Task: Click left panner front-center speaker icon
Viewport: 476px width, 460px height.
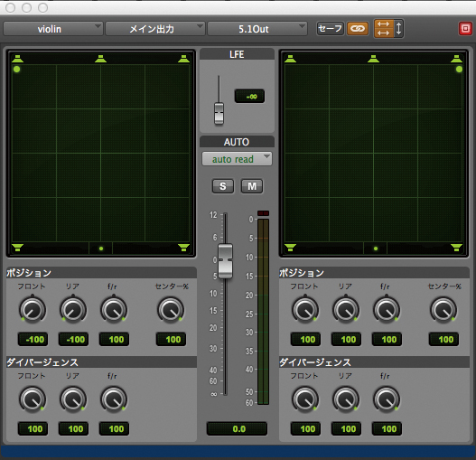Action: point(100,59)
